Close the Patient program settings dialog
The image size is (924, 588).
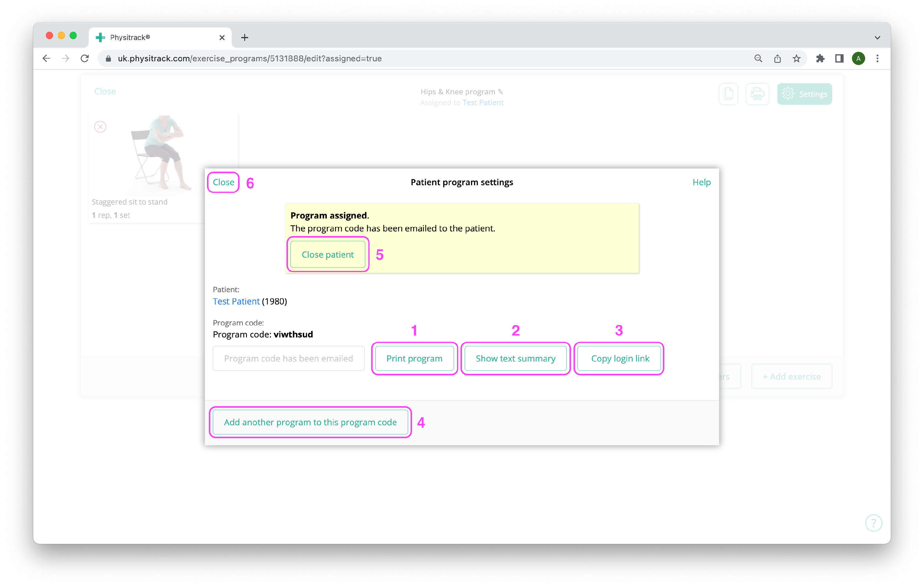tap(223, 182)
